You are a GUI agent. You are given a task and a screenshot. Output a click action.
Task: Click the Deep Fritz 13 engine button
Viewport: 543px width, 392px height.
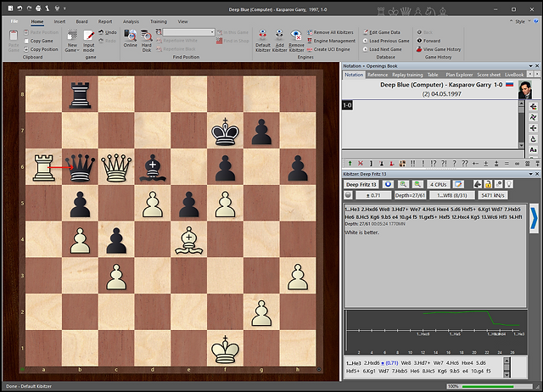(x=361, y=185)
